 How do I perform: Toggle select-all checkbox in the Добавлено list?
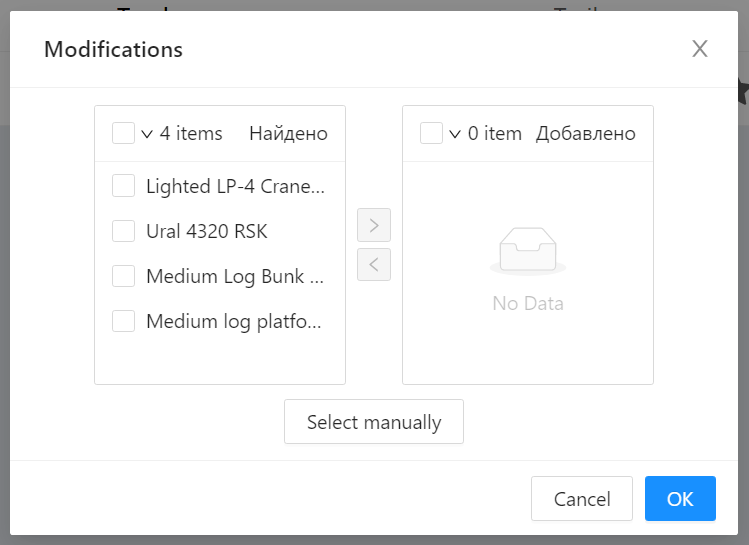pos(431,133)
